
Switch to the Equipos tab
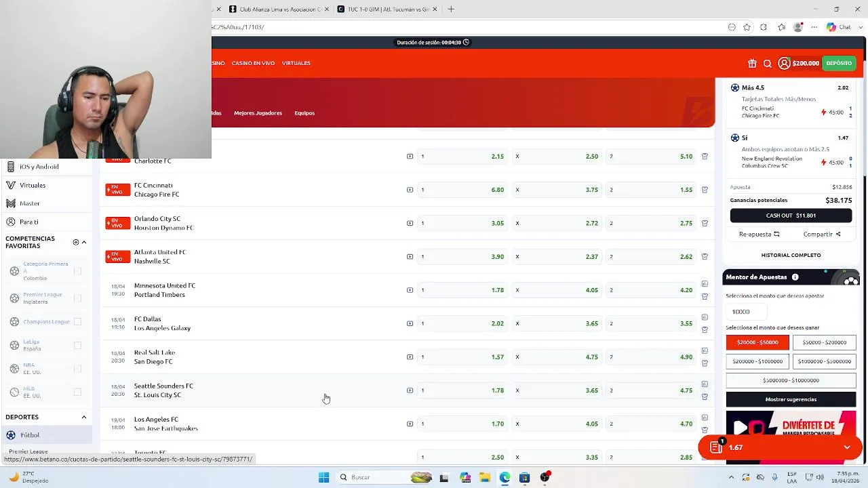304,113
